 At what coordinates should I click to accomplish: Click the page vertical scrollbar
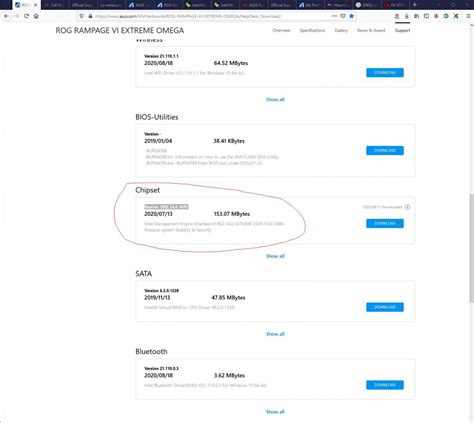pyautogui.click(x=471, y=248)
